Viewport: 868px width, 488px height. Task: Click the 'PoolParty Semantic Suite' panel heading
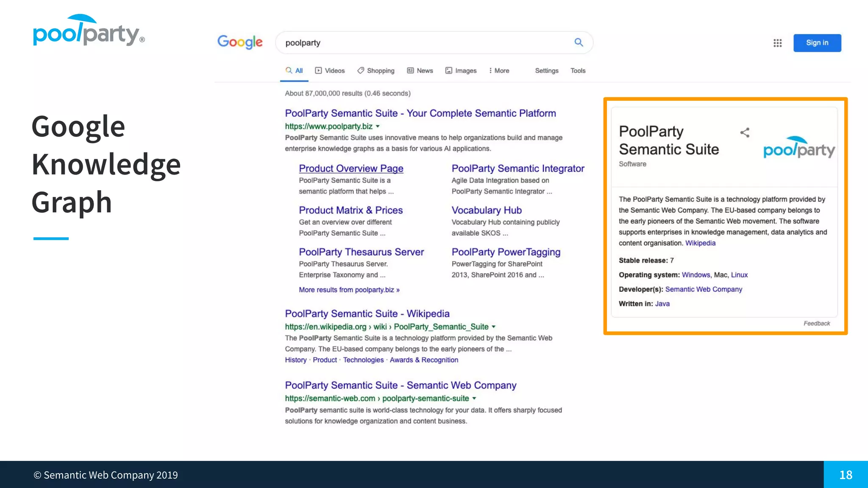[669, 140]
